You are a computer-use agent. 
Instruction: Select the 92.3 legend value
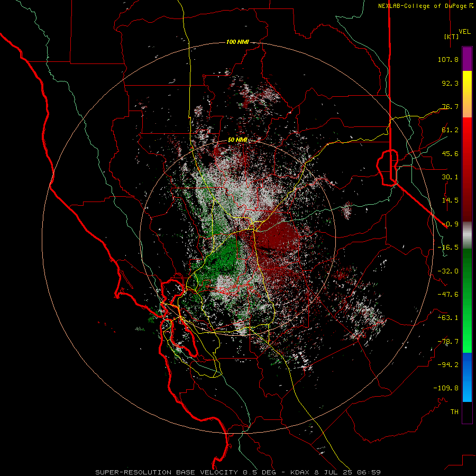pos(450,83)
